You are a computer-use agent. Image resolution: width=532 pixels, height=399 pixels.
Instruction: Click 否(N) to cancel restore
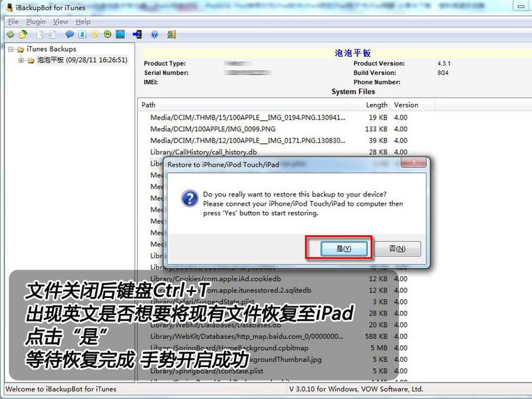(x=397, y=248)
